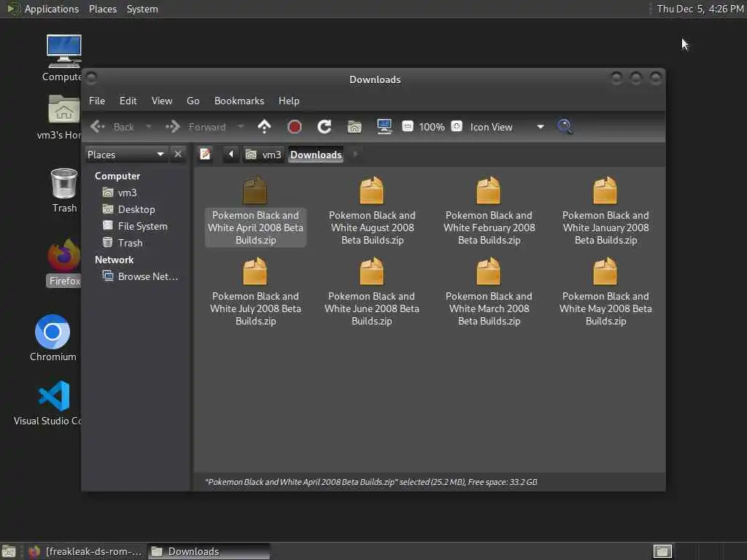Click the show desktop panel icon
This screenshot has width=747, height=560.
point(9,551)
